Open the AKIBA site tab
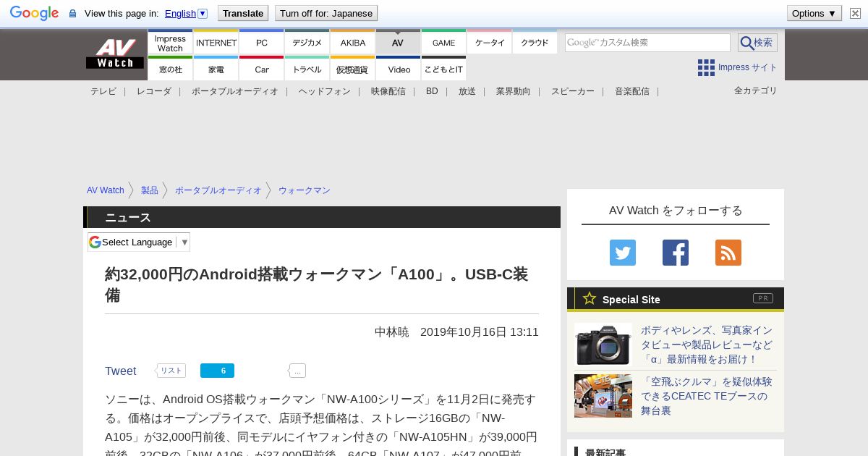868x456 pixels. pos(352,42)
